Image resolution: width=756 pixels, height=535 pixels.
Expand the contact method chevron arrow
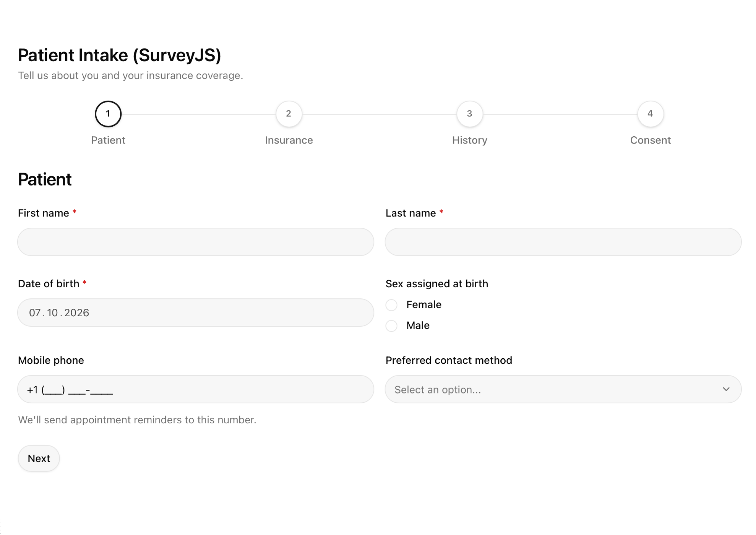pyautogui.click(x=726, y=389)
